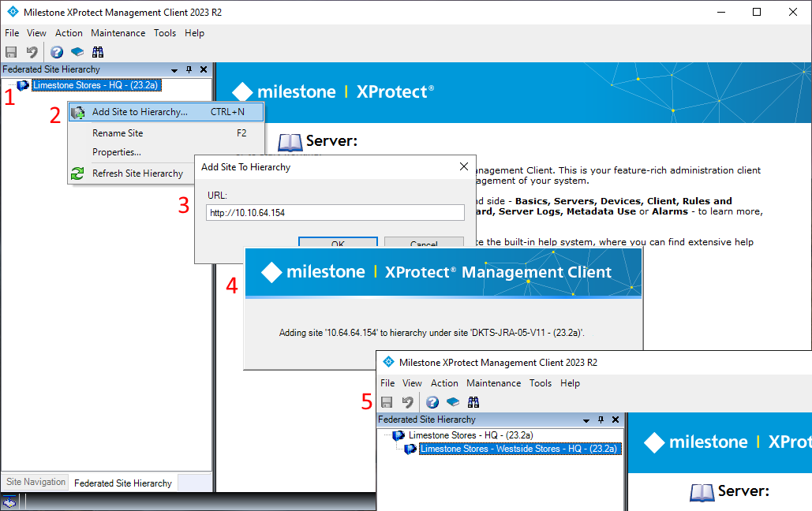Click the parent HQ site icon in lower window

pyautogui.click(x=399, y=435)
